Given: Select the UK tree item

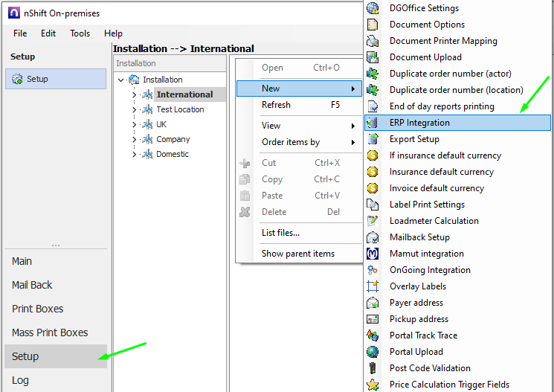Looking at the screenshot, I should pyautogui.click(x=161, y=124).
